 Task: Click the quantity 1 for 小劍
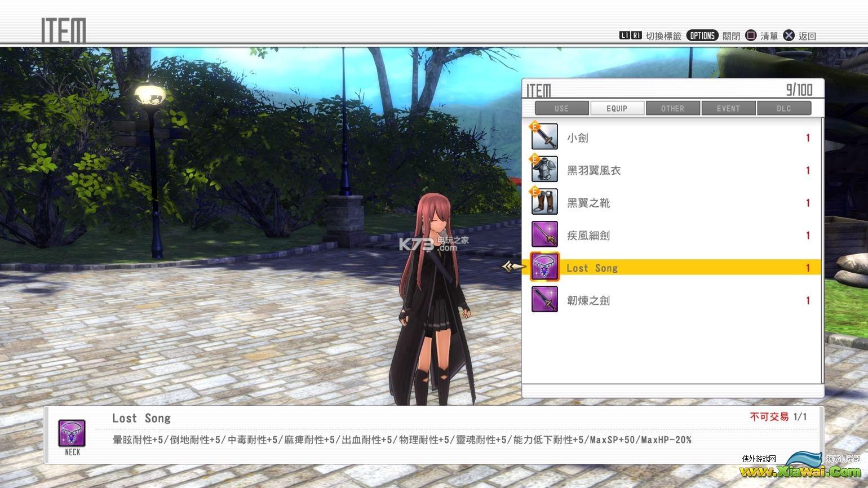808,137
